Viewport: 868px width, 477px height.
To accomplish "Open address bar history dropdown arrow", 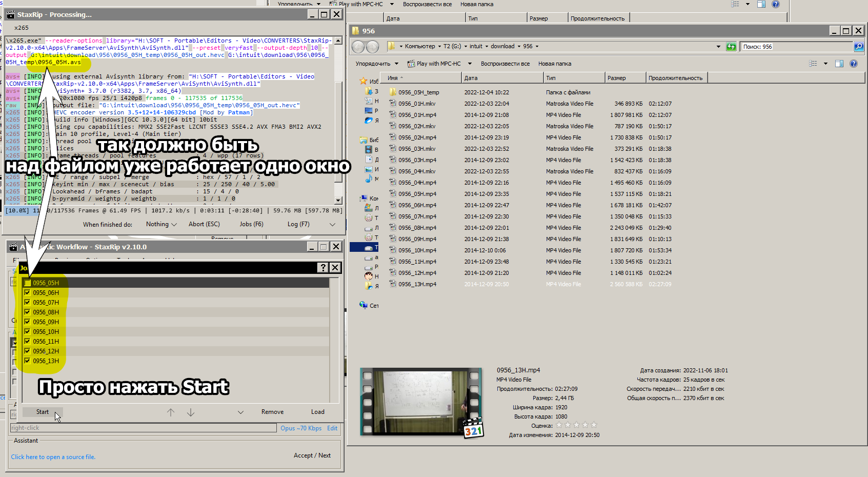I will click(718, 47).
